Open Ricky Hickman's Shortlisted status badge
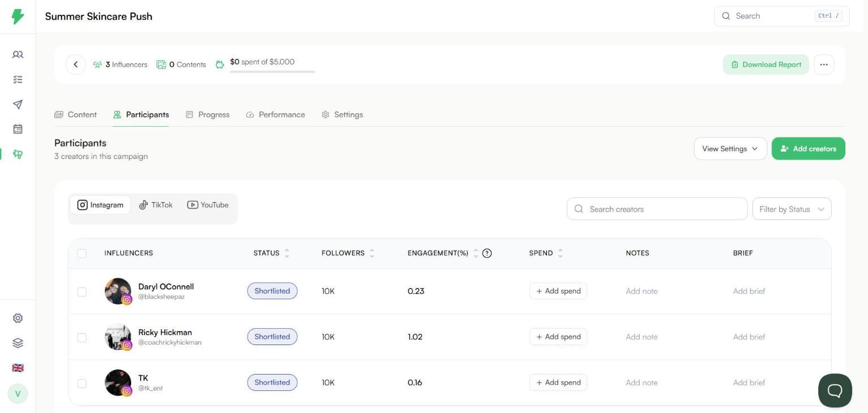The image size is (868, 413). tap(272, 337)
